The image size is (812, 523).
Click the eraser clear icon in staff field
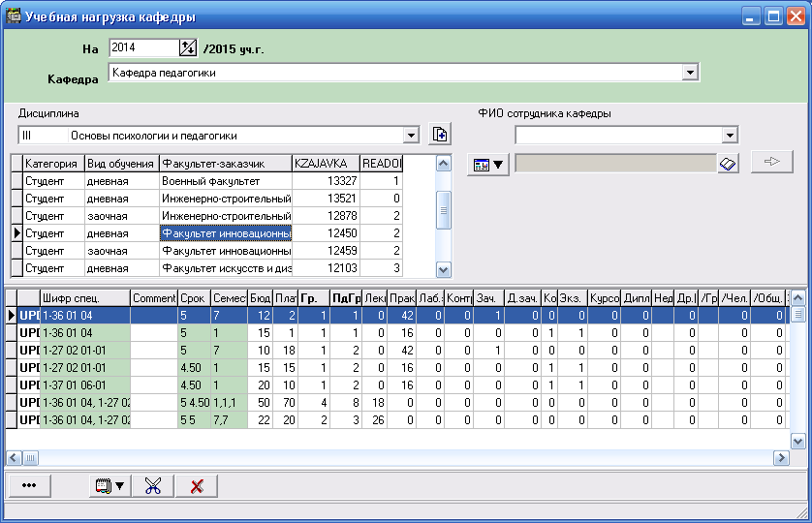coord(729,165)
